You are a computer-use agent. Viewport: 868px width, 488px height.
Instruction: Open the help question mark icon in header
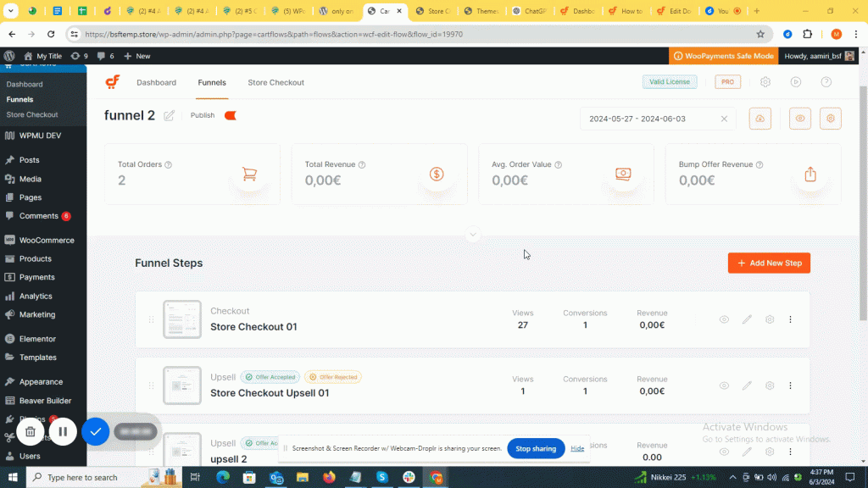826,82
